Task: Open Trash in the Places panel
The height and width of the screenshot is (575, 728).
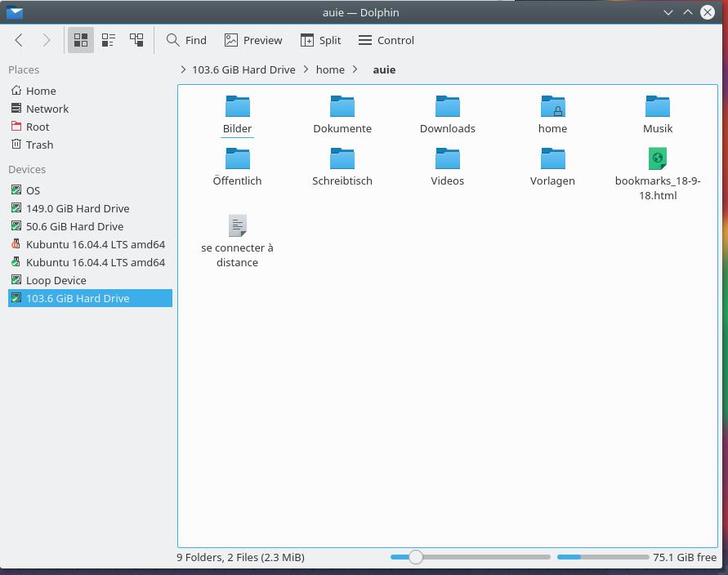Action: 39,145
